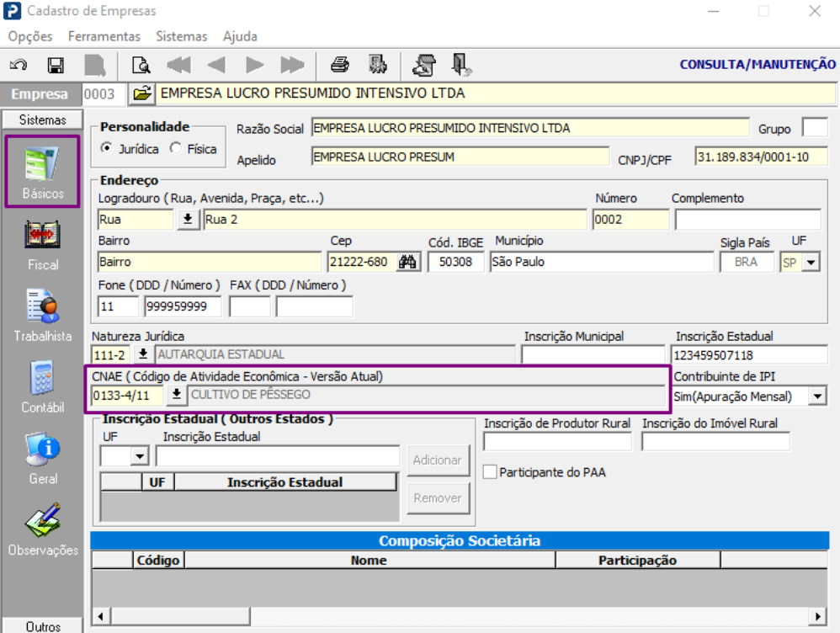Open the Sistemas menu in menu bar

click(181, 36)
